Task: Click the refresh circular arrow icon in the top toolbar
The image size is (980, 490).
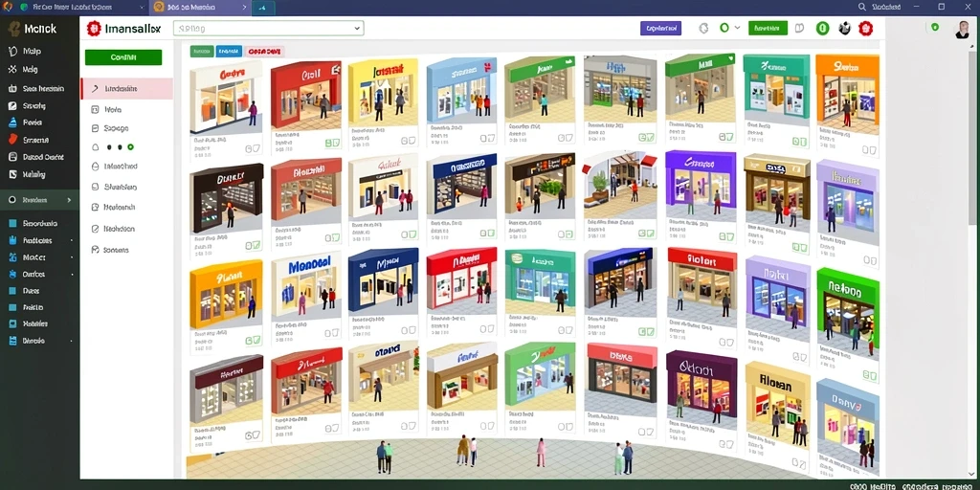Action: tap(703, 28)
